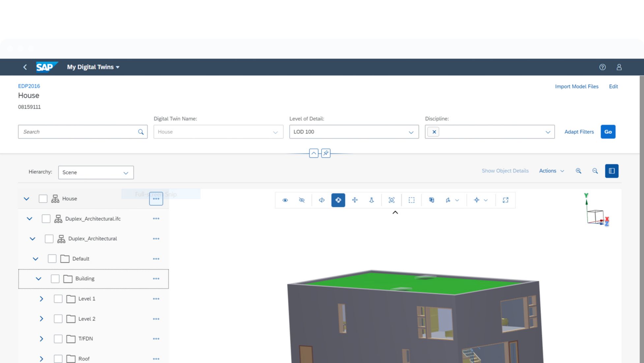Open the Level of Detail dropdown
The height and width of the screenshot is (363, 644).
point(411,132)
